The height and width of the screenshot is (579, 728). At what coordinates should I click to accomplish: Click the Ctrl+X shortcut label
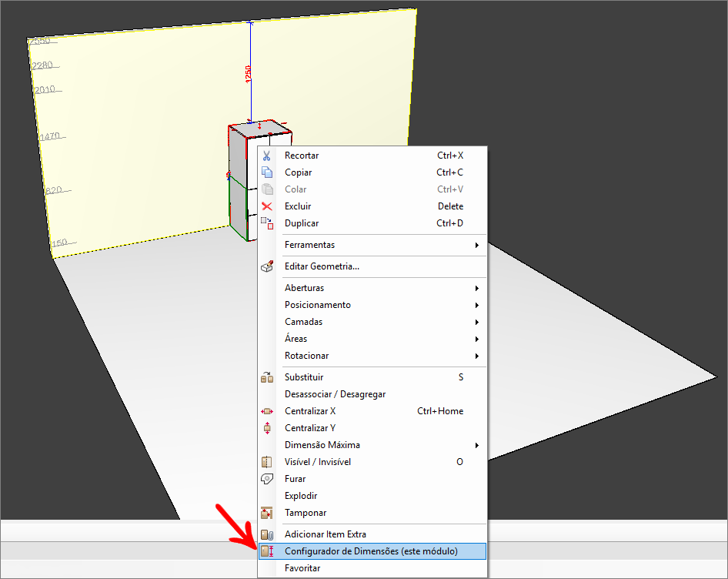tap(450, 156)
